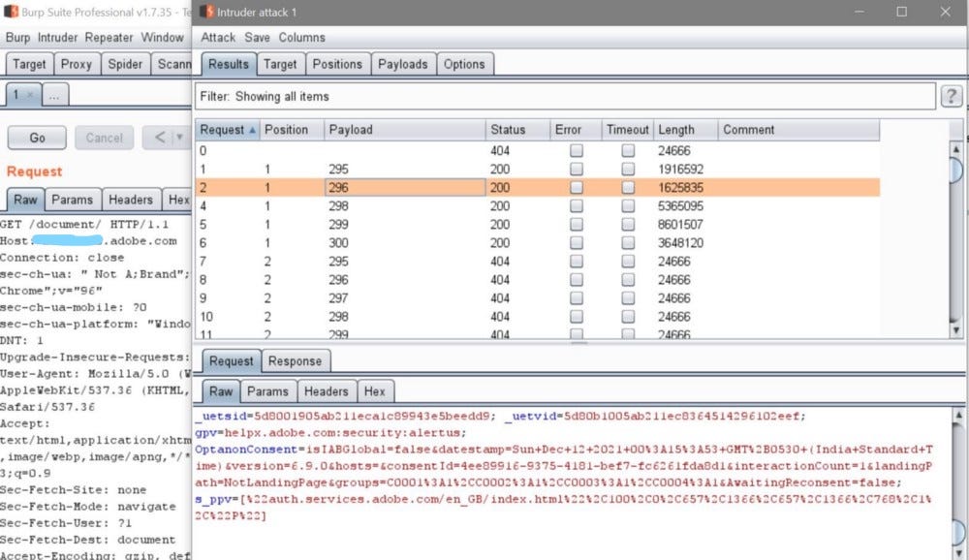Toggle Error checkbox in request 0 row
The width and height of the screenshot is (969, 560).
click(576, 150)
